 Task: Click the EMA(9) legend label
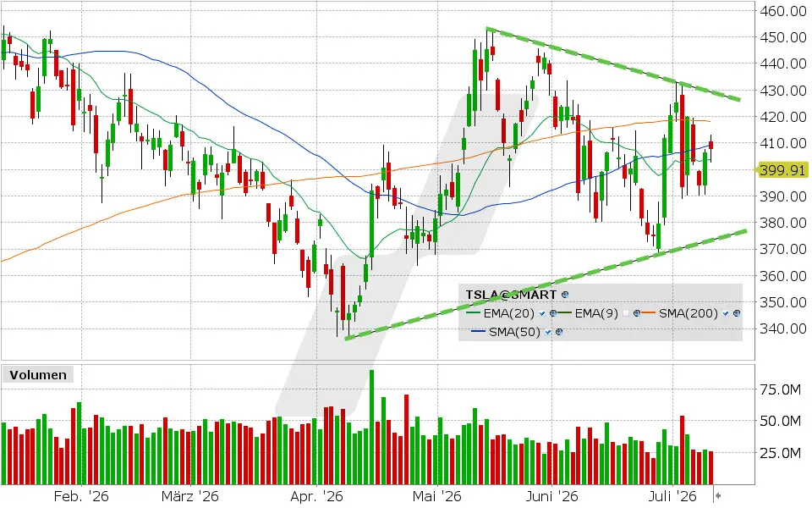coord(596,313)
